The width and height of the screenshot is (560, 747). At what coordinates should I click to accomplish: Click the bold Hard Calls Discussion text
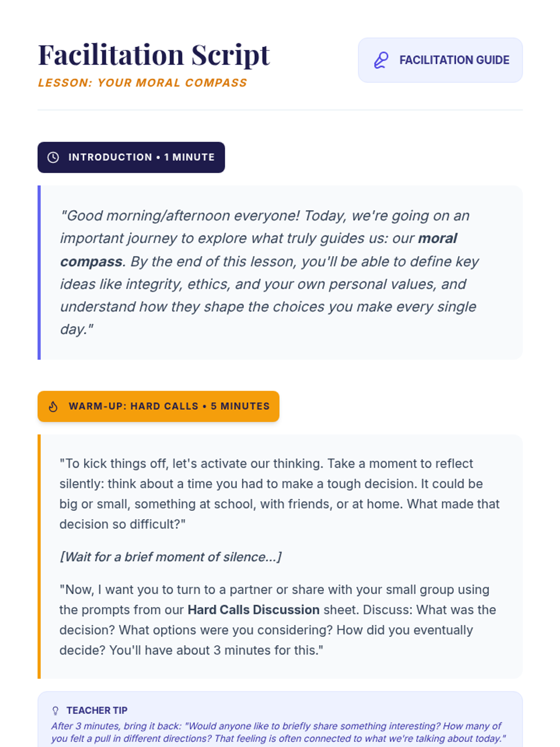pos(253,610)
